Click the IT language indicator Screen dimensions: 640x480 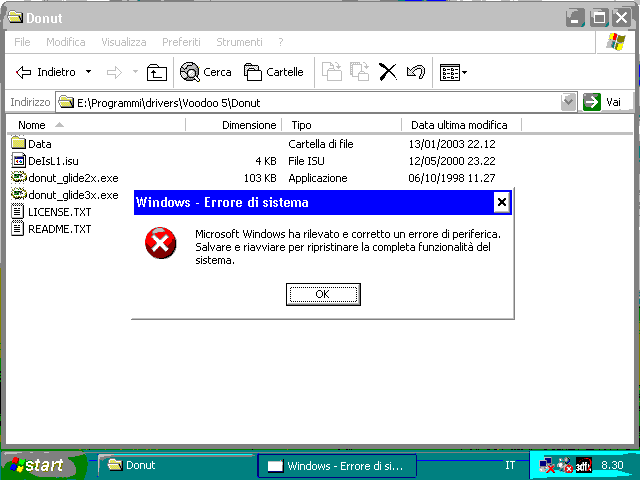click(x=510, y=465)
